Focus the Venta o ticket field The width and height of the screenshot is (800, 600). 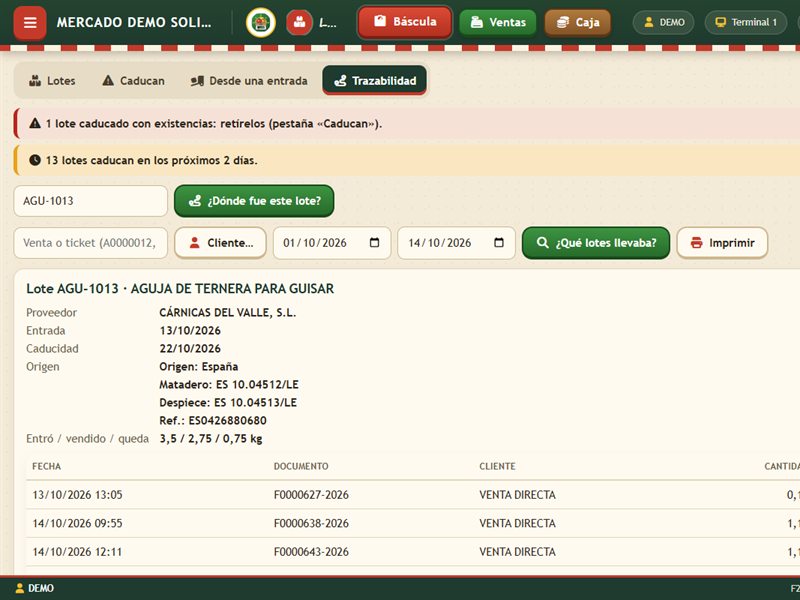tap(91, 243)
